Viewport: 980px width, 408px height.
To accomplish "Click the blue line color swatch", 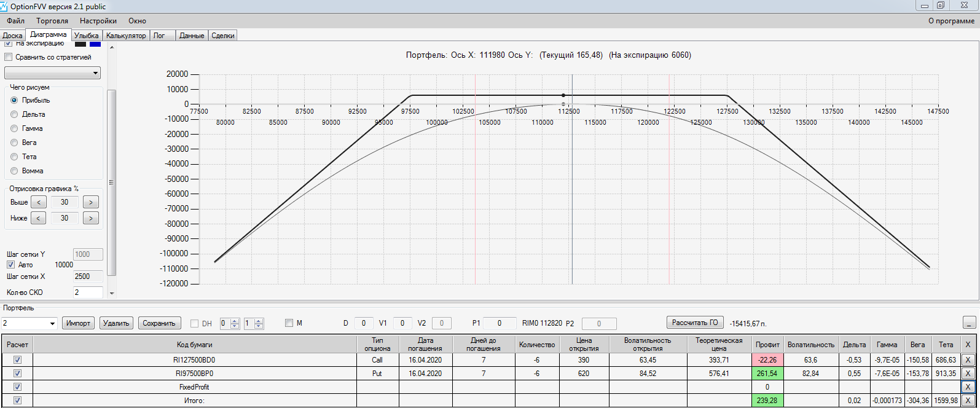I will click(x=95, y=44).
